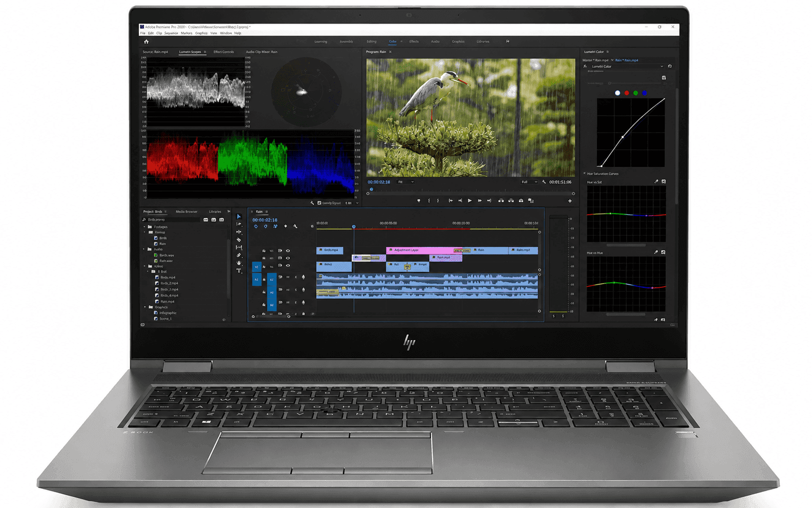The image size is (812, 508).
Task: Click Go to In point button
Action: 450,201
